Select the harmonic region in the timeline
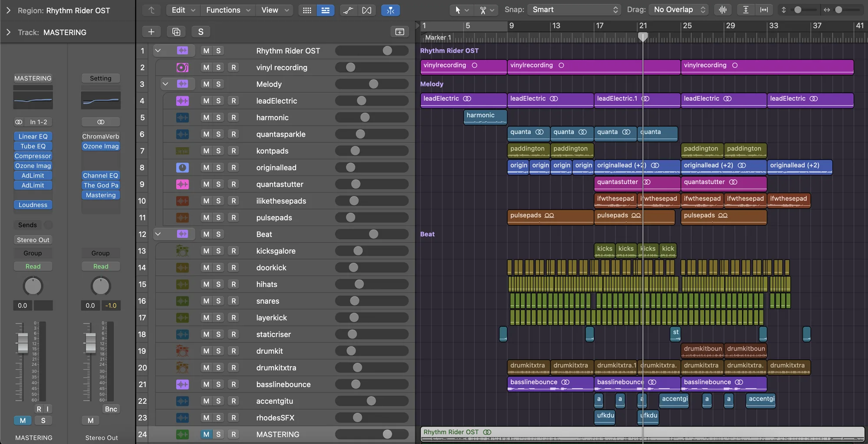 pos(485,117)
